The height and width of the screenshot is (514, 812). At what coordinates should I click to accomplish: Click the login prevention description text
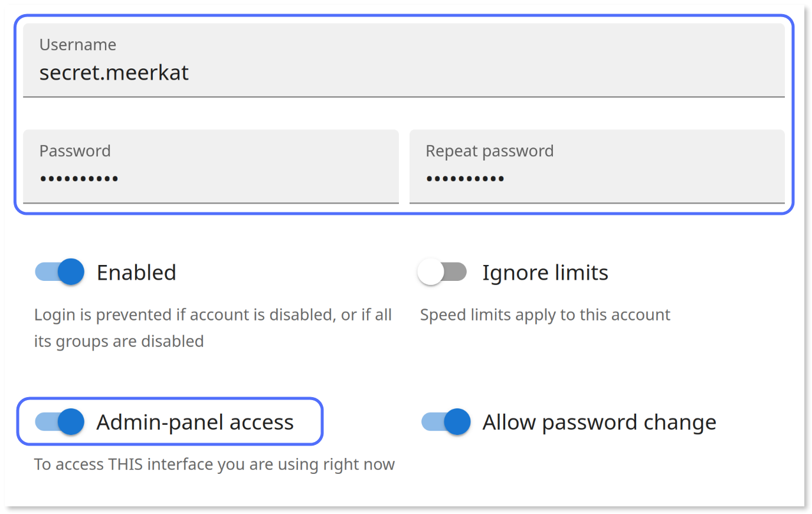(213, 328)
